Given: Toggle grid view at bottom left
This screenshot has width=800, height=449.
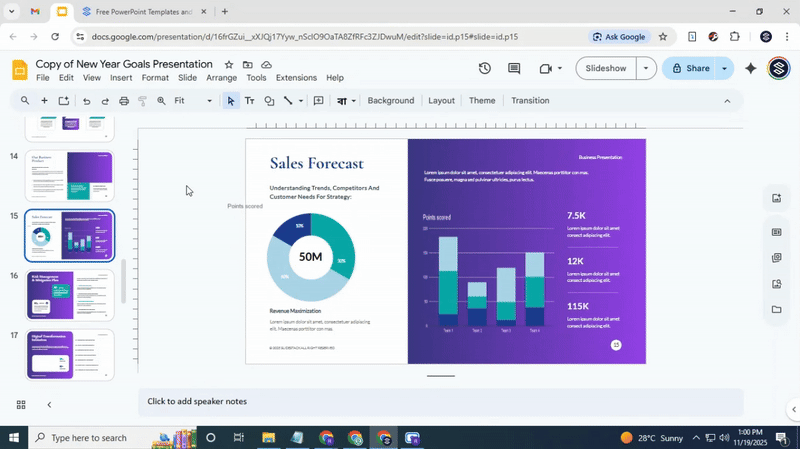Looking at the screenshot, I should tap(21, 405).
